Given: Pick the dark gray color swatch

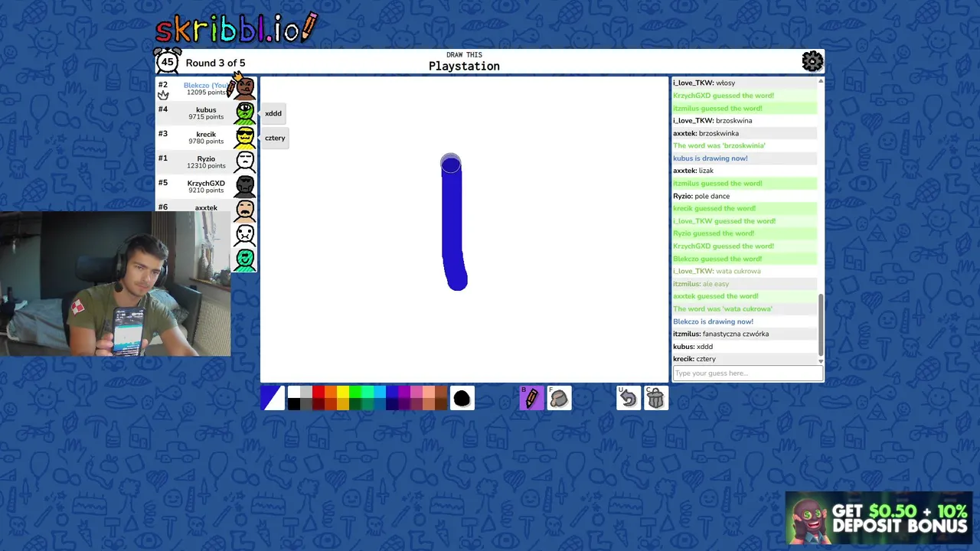Looking at the screenshot, I should [306, 404].
